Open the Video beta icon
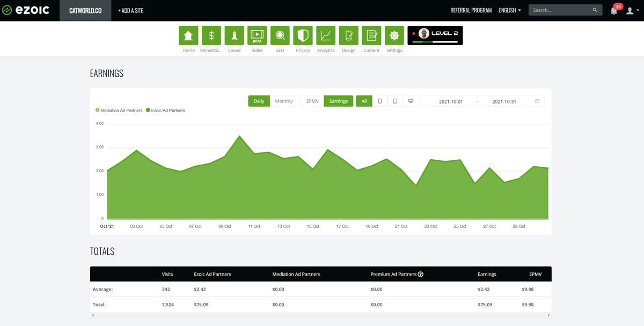644x326 pixels. click(x=257, y=35)
